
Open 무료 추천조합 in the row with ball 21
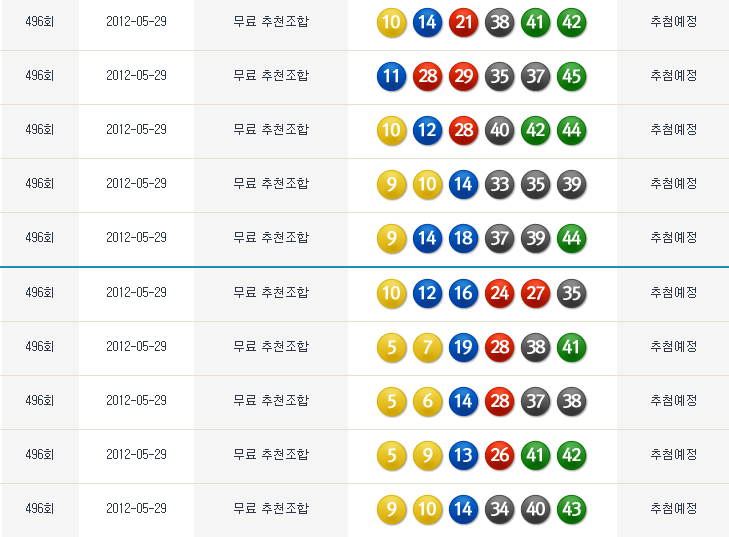pos(271,21)
